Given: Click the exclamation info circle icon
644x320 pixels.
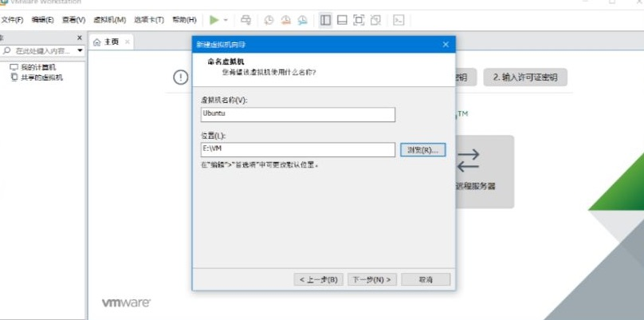Looking at the screenshot, I should pyautogui.click(x=181, y=77).
